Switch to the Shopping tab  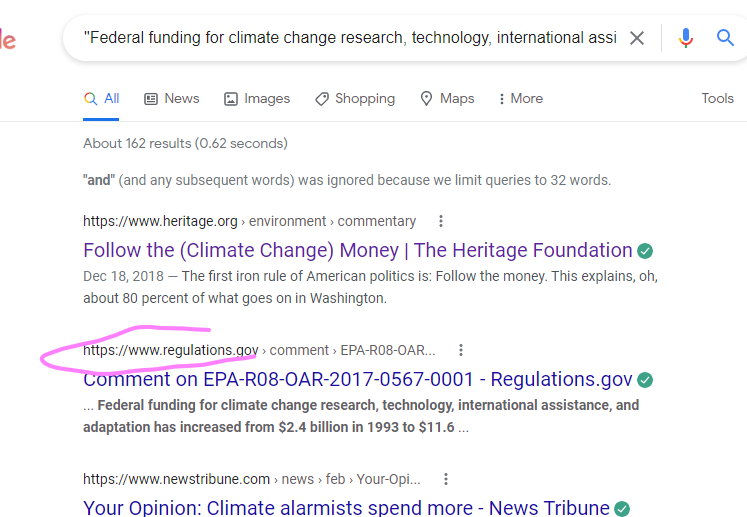[x=355, y=98]
